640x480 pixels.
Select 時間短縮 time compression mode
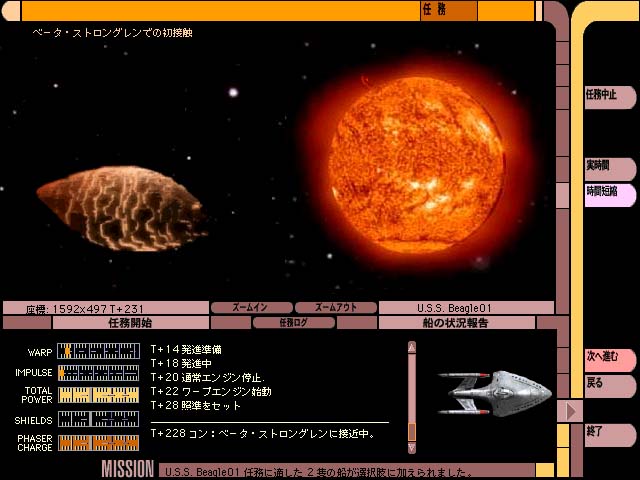tap(610, 194)
